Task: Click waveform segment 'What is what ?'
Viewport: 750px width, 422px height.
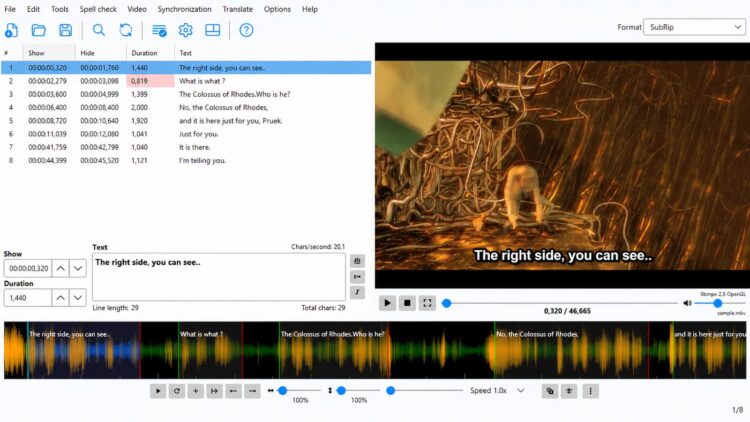Action: (210, 350)
